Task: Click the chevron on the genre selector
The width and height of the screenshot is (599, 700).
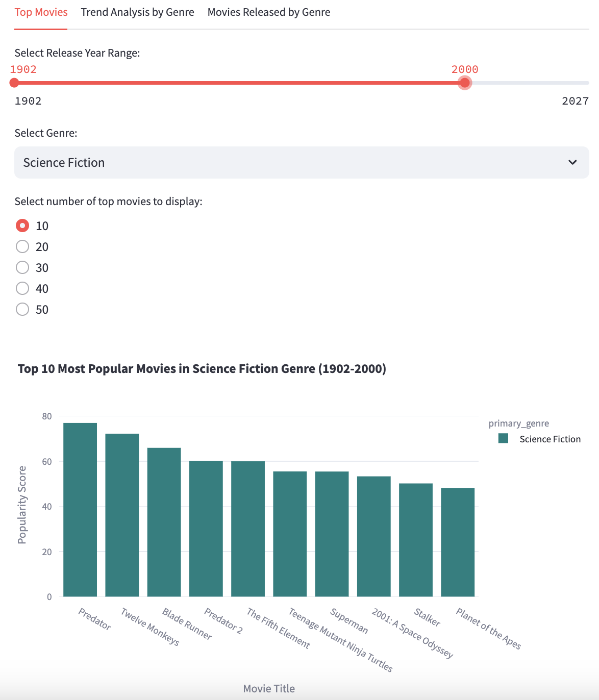Action: (572, 162)
